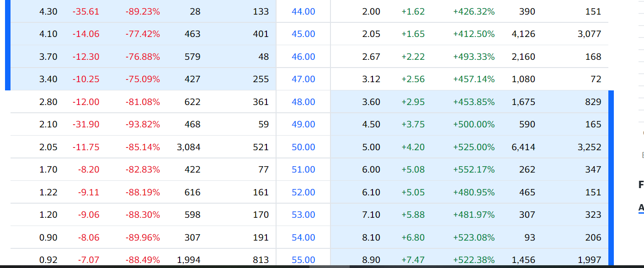Click call volume 616
The height and width of the screenshot is (268, 644).
pos(192,192)
